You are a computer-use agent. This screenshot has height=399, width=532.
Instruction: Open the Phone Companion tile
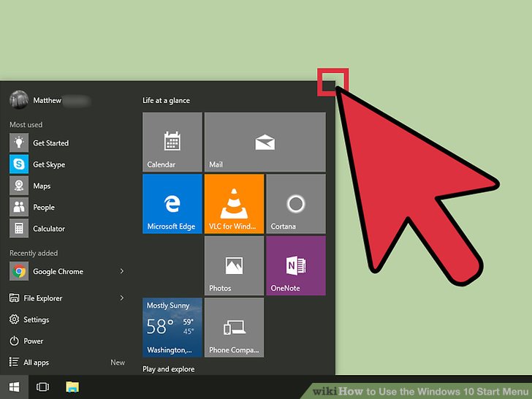click(x=234, y=327)
